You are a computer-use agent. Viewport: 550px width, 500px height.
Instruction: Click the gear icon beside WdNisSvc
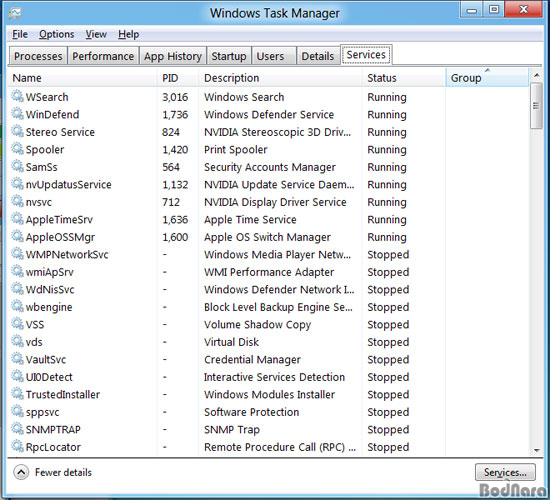tap(17, 288)
